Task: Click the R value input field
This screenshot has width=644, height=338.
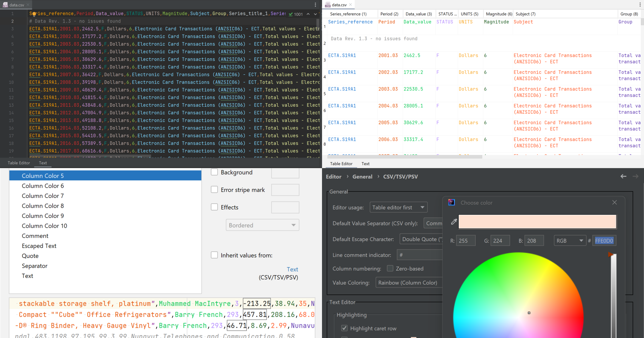Action: pos(466,241)
